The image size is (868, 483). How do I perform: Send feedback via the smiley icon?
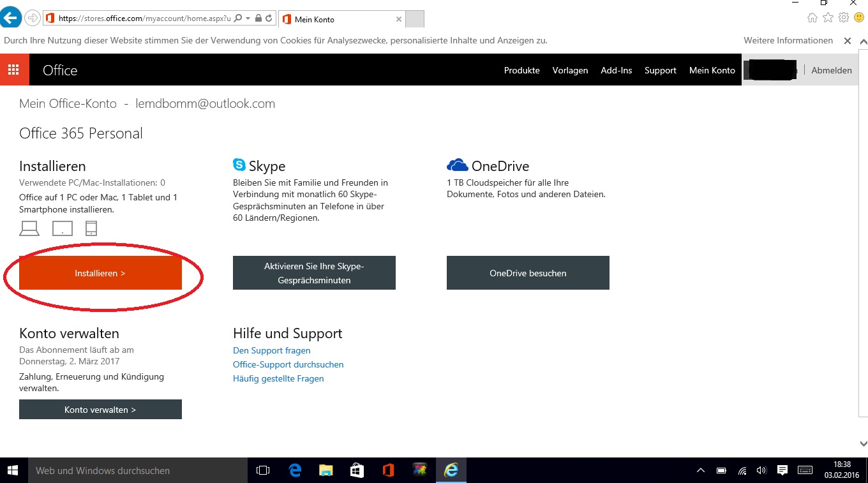click(x=858, y=18)
